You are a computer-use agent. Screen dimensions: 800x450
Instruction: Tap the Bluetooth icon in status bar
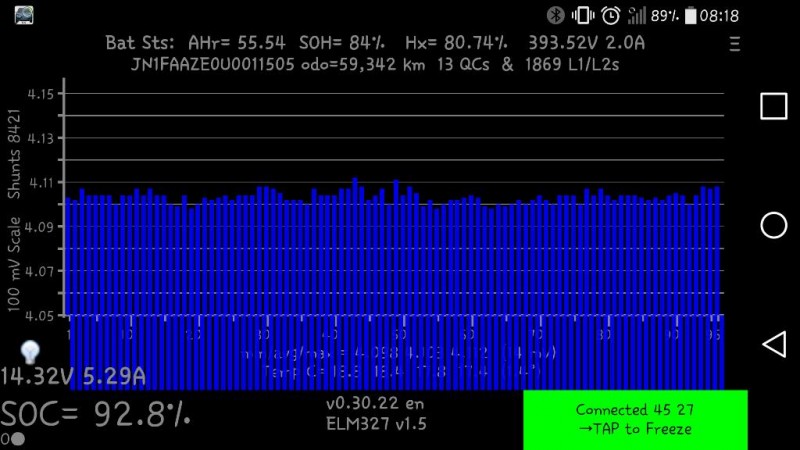pyautogui.click(x=555, y=15)
